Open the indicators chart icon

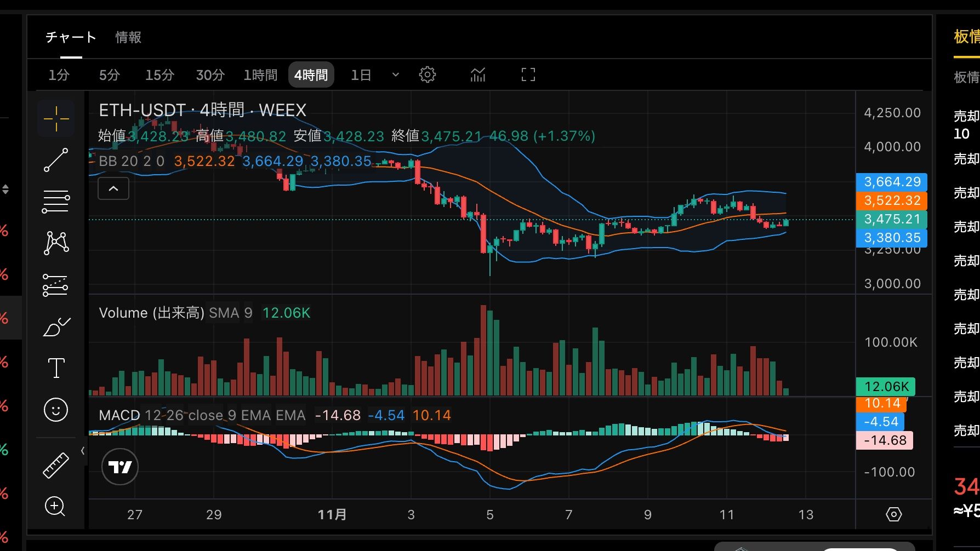[x=478, y=75]
